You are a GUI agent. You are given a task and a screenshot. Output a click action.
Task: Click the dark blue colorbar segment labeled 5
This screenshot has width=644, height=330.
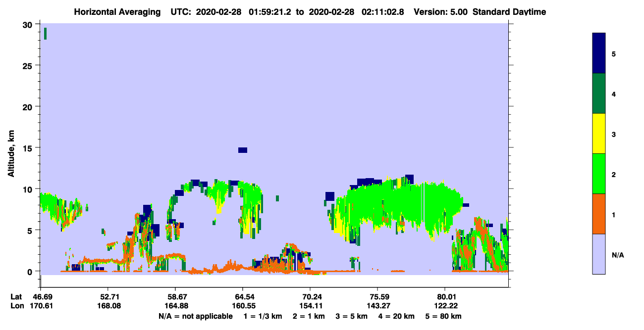click(599, 53)
